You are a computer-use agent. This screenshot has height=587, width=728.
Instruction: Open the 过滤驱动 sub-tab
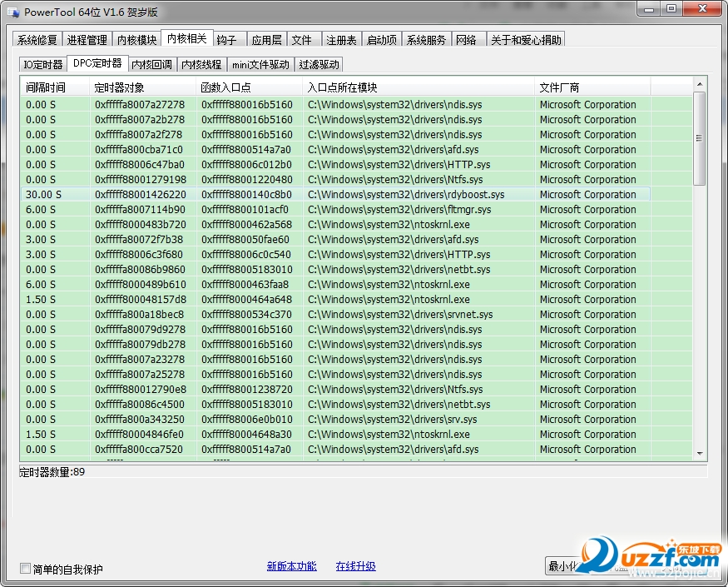click(x=319, y=65)
